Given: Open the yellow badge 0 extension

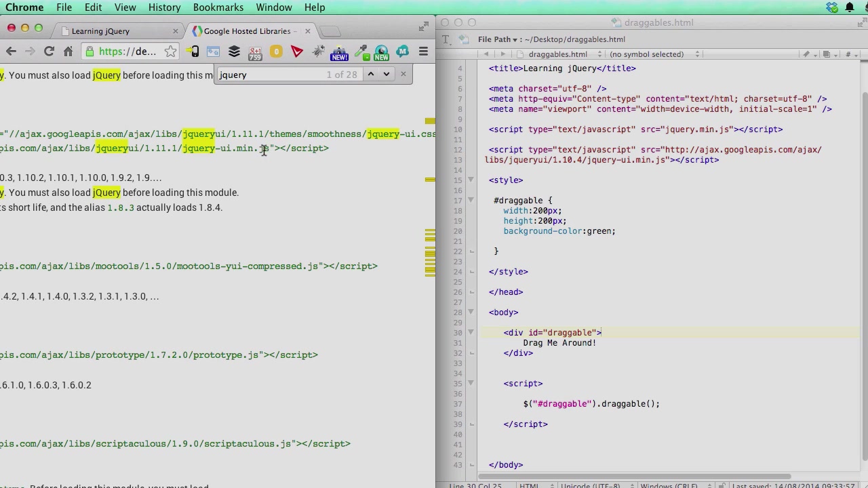Looking at the screenshot, I should point(276,52).
